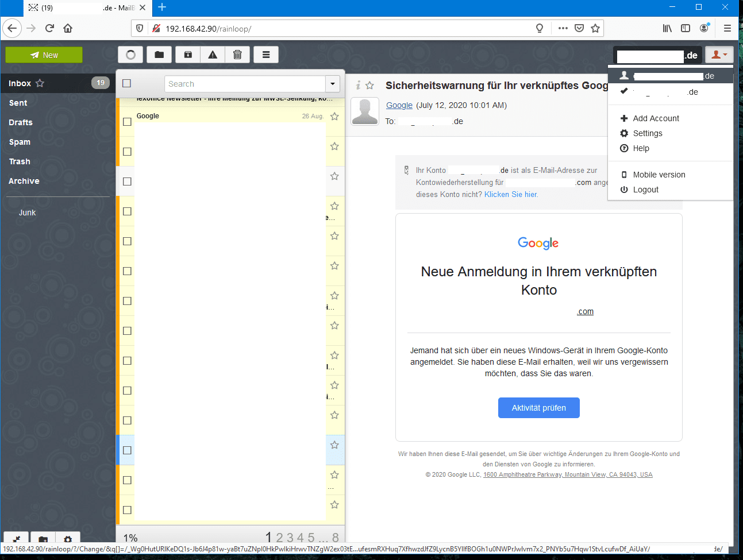Save the page to Pocket with the Pocket icon
Viewport: 743px width, 560px height.
coord(579,28)
